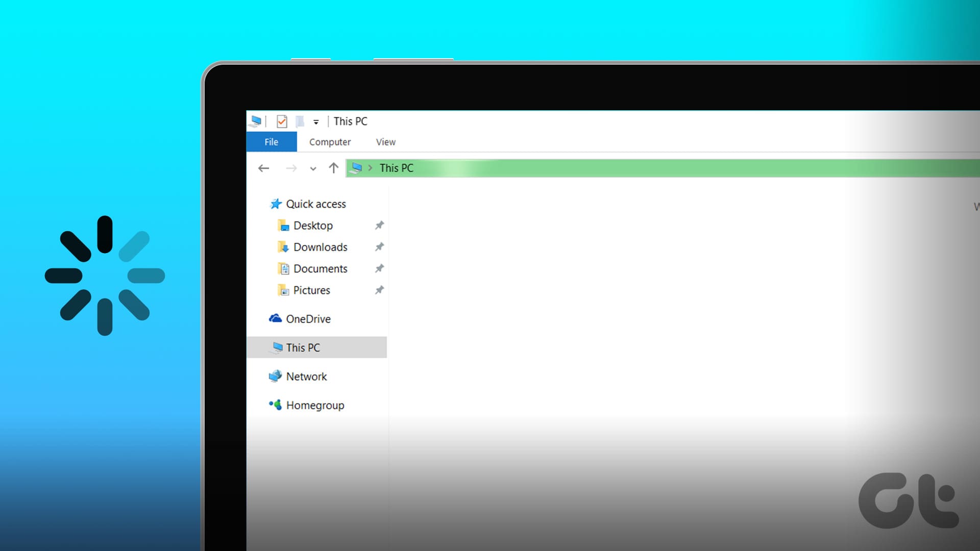Click the Network icon in sidebar
This screenshot has height=551, width=980.
click(x=276, y=376)
